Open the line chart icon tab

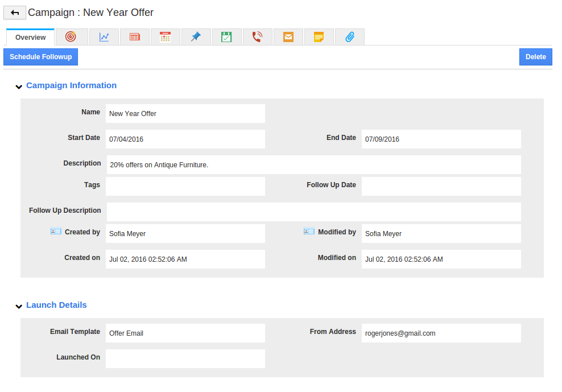pyautogui.click(x=104, y=37)
